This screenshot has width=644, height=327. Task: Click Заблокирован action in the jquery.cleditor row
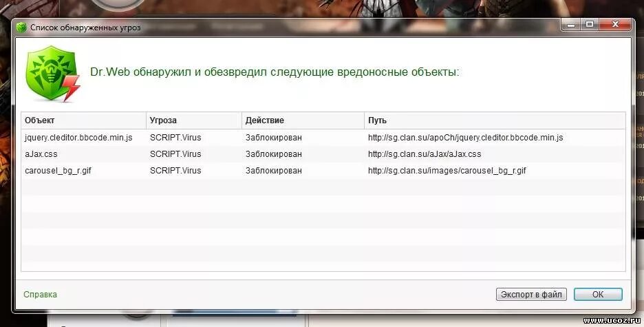[x=274, y=138]
